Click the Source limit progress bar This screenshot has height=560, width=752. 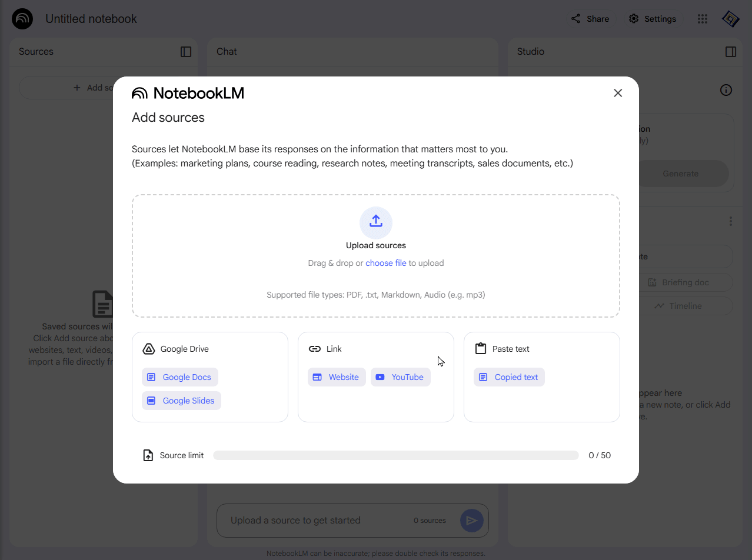396,455
